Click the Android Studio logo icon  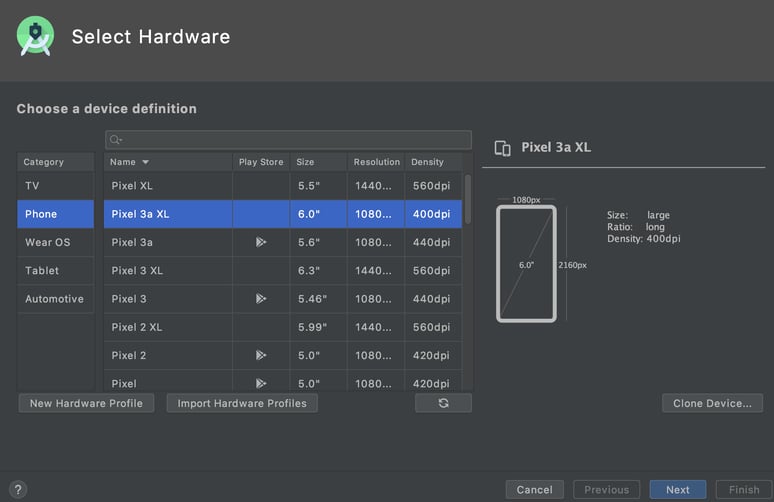point(35,37)
